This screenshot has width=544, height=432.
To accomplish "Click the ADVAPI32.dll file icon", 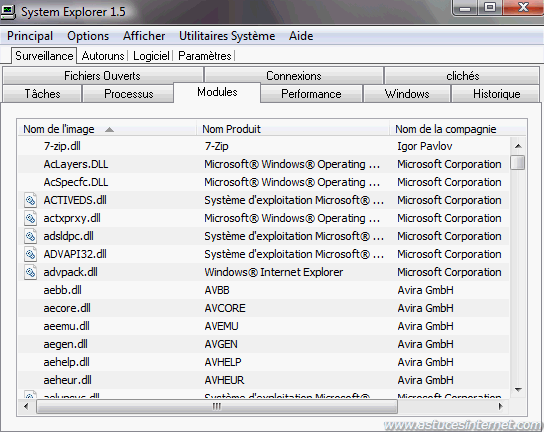I will pyautogui.click(x=31, y=255).
